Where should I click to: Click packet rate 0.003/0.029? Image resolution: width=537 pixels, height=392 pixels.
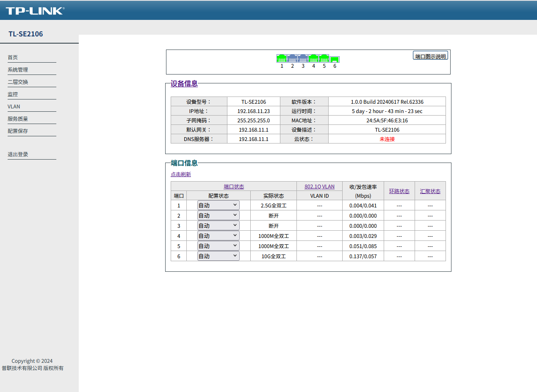click(363, 236)
